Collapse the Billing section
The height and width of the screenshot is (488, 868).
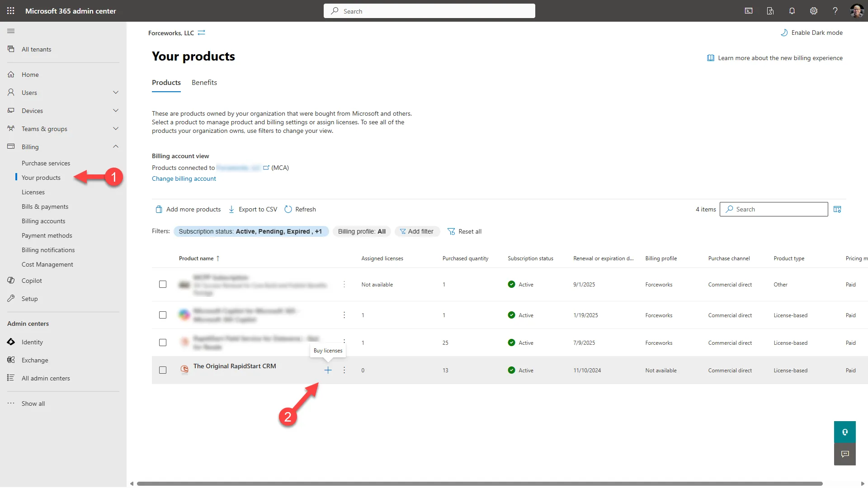[116, 146]
